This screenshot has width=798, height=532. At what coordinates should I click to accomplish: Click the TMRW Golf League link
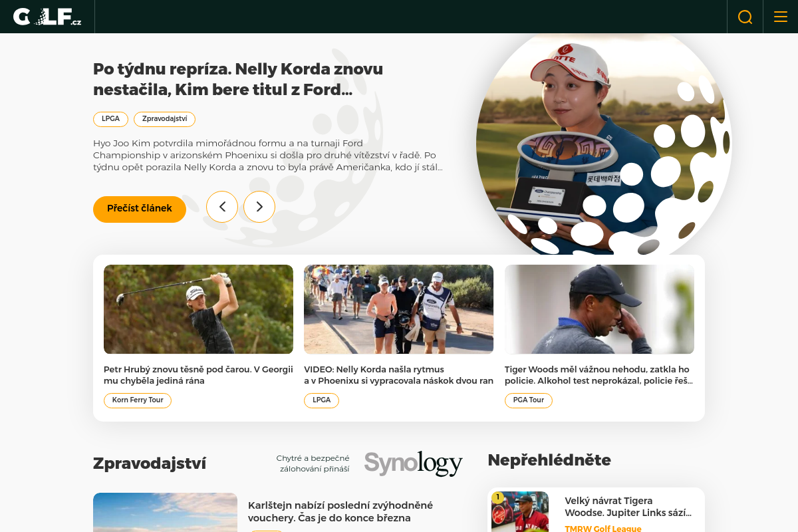(x=603, y=529)
